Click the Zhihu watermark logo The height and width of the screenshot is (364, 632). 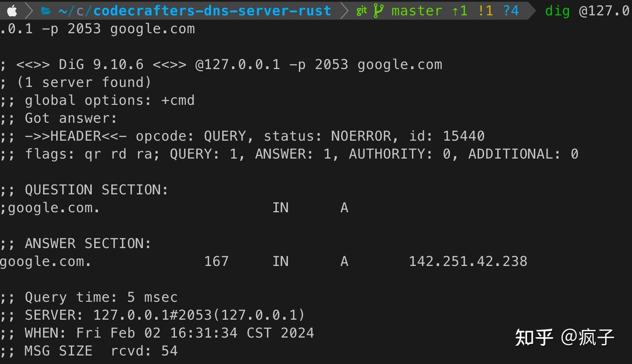(x=534, y=337)
